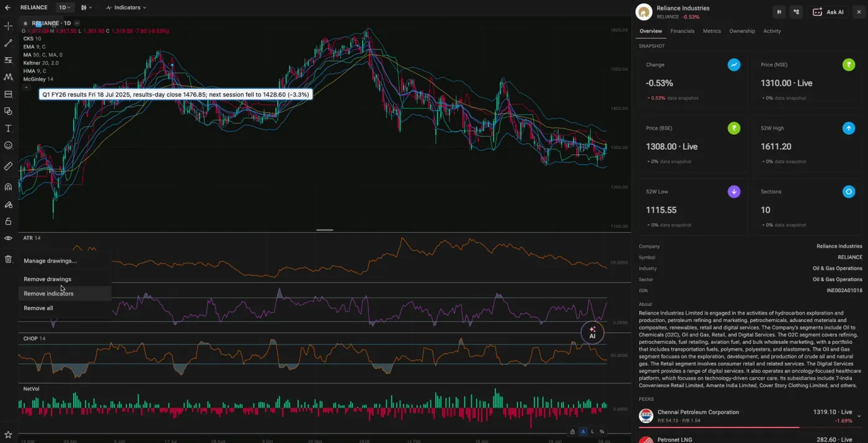The width and height of the screenshot is (868, 443).
Task: Click the favorites star icon
Action: 8,435
